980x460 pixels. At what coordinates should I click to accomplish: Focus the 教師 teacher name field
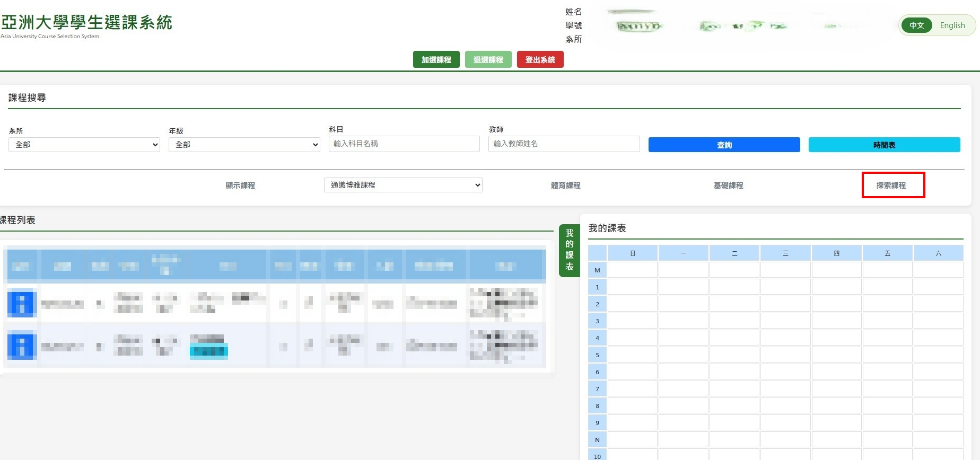(x=564, y=144)
